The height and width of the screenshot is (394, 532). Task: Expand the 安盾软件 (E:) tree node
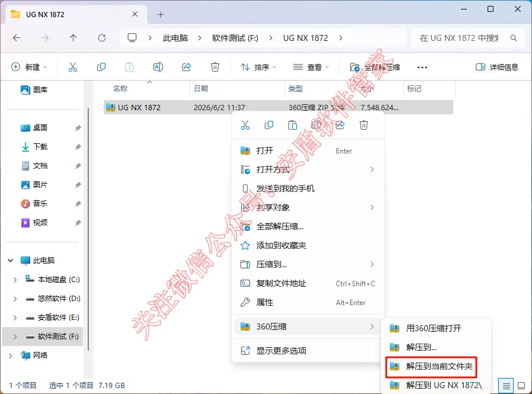(x=15, y=318)
